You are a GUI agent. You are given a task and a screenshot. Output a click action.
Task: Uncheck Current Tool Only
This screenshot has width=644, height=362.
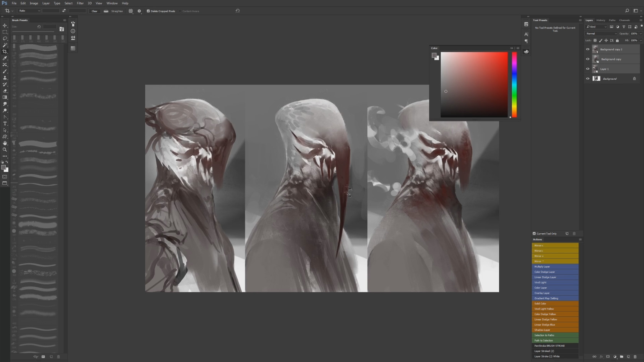(x=534, y=234)
